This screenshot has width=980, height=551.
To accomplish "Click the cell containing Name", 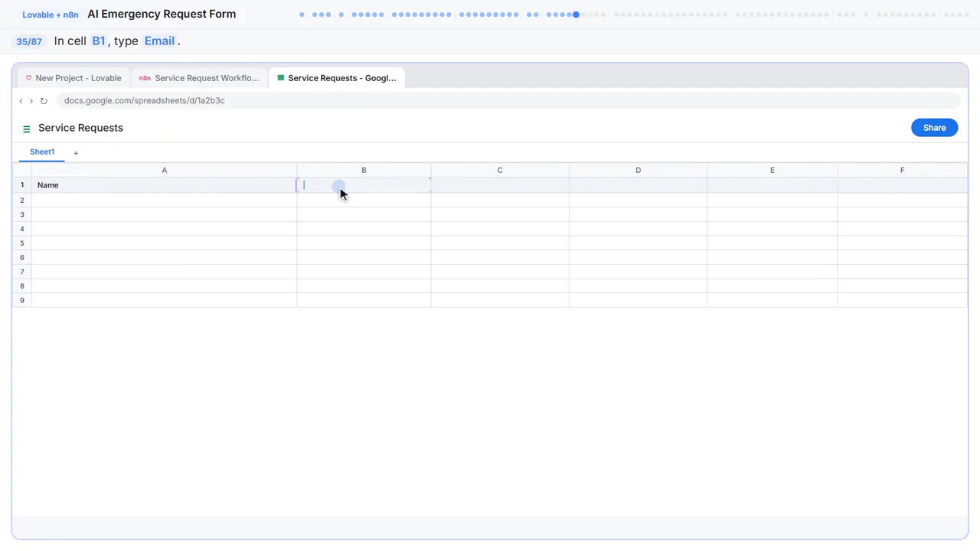I will [164, 185].
